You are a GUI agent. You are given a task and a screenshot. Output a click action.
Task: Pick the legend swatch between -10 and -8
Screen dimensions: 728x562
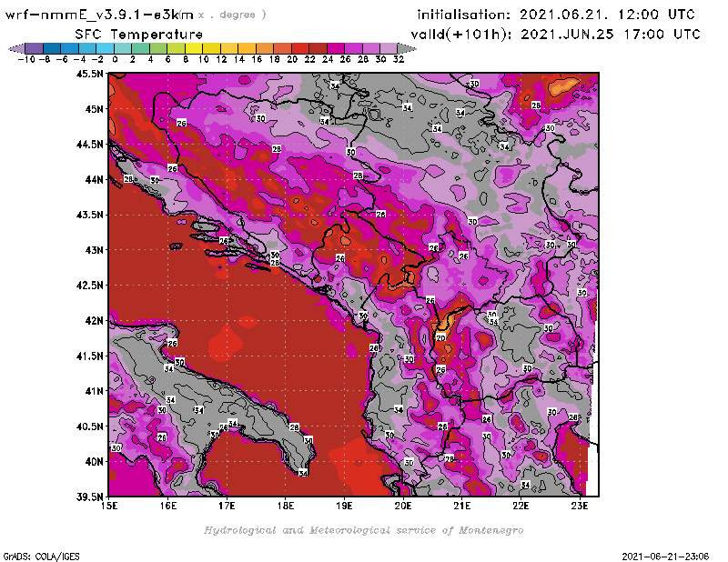tap(34, 48)
